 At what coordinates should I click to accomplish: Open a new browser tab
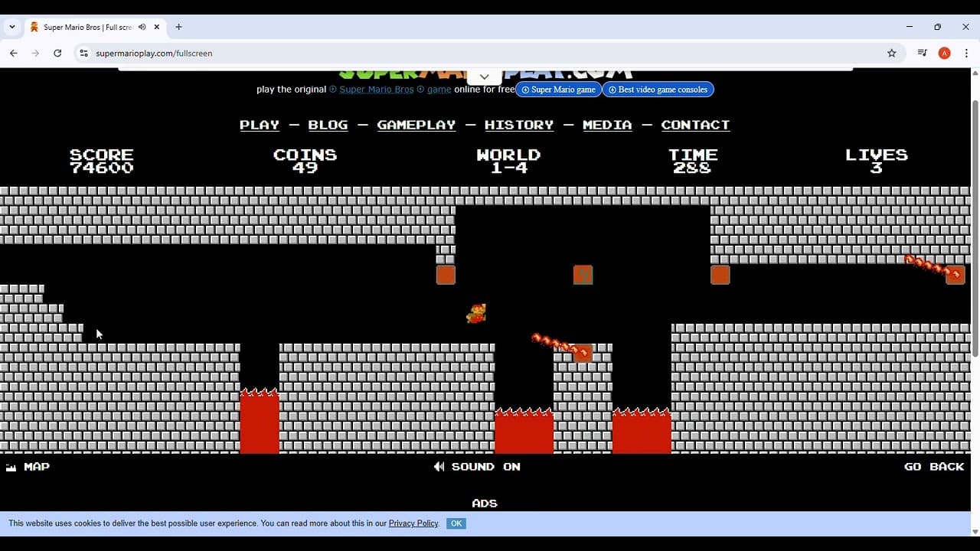178,27
